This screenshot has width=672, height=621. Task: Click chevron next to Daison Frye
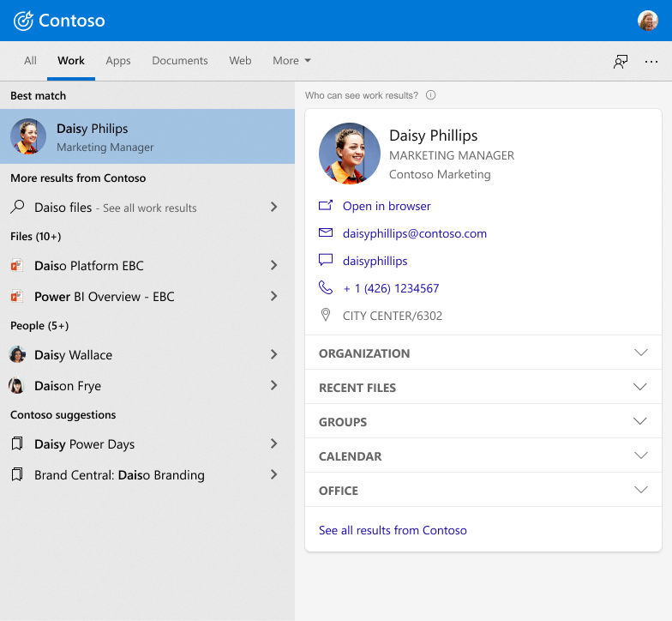[274, 385]
